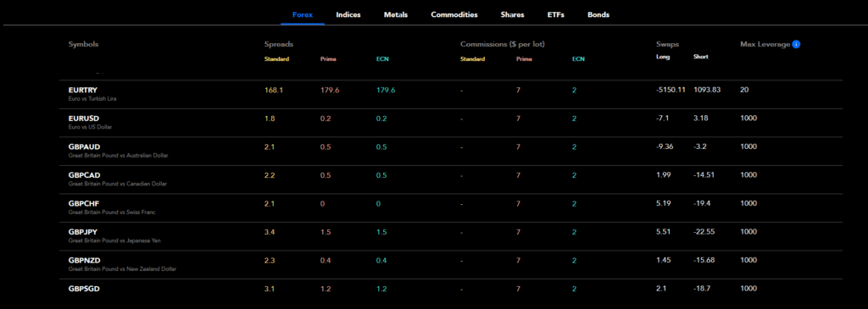Viewport: 868px width, 309px height.
Task: Click Great Britain Pound vs Japanese Yen
Action: click(x=114, y=240)
